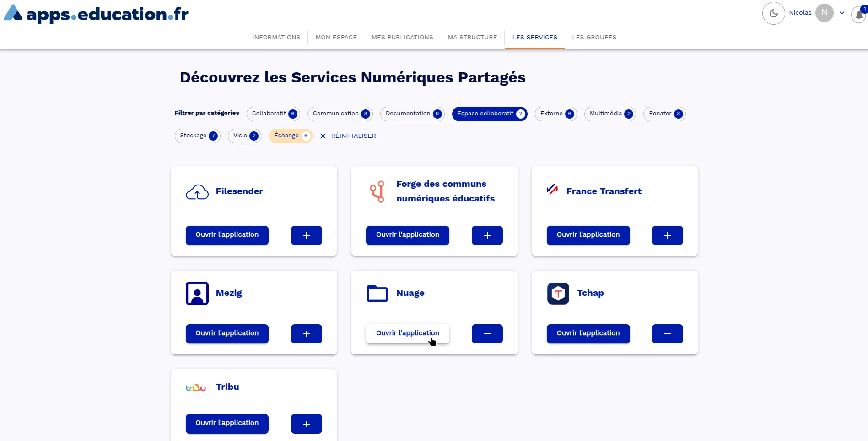Open the Tribu application

click(x=227, y=423)
